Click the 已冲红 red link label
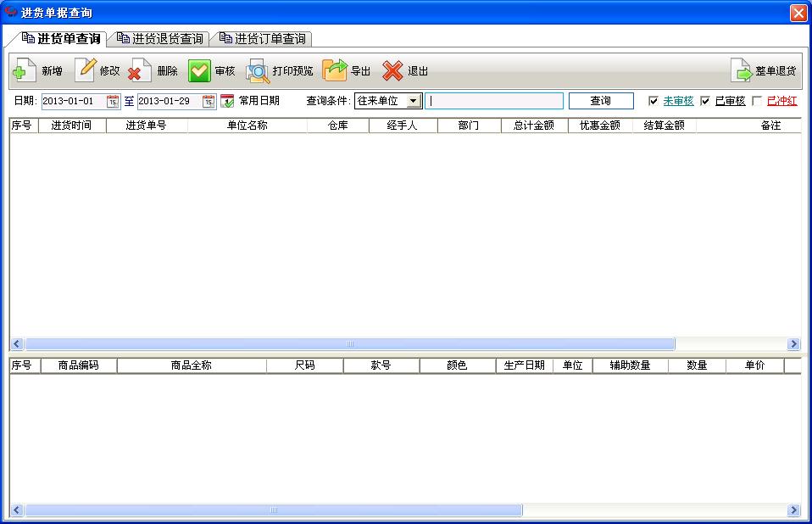Screen dimensions: 812x524 [x=782, y=101]
